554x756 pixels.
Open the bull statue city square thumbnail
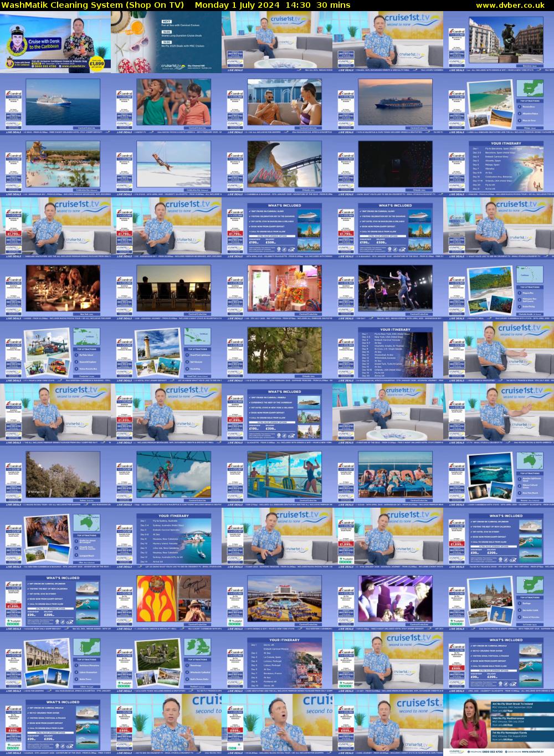point(499,42)
